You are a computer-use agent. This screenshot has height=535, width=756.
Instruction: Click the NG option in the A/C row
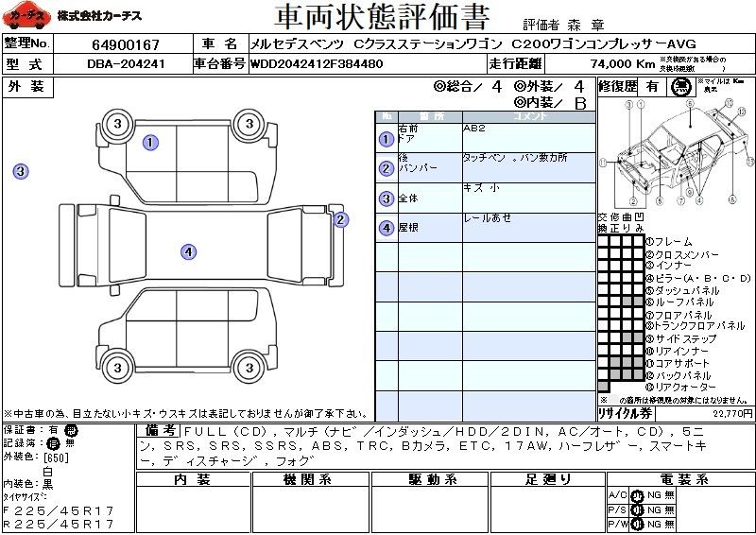pyautogui.click(x=654, y=495)
